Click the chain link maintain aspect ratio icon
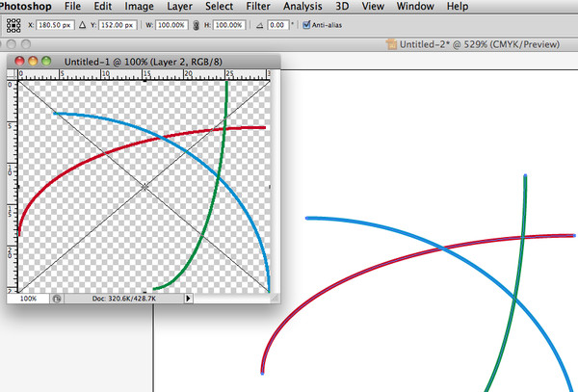Image resolution: width=578 pixels, height=392 pixels. coord(197,25)
